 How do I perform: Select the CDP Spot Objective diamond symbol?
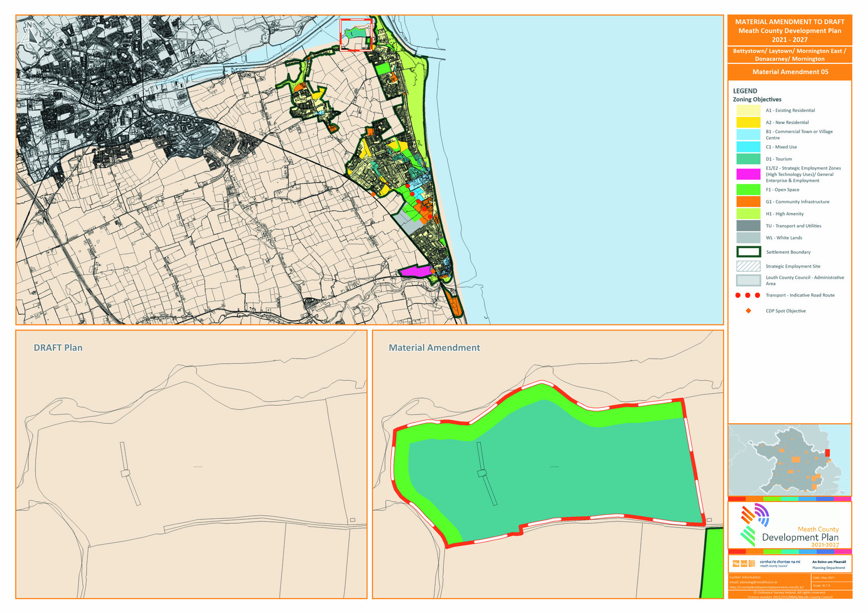pyautogui.click(x=749, y=310)
